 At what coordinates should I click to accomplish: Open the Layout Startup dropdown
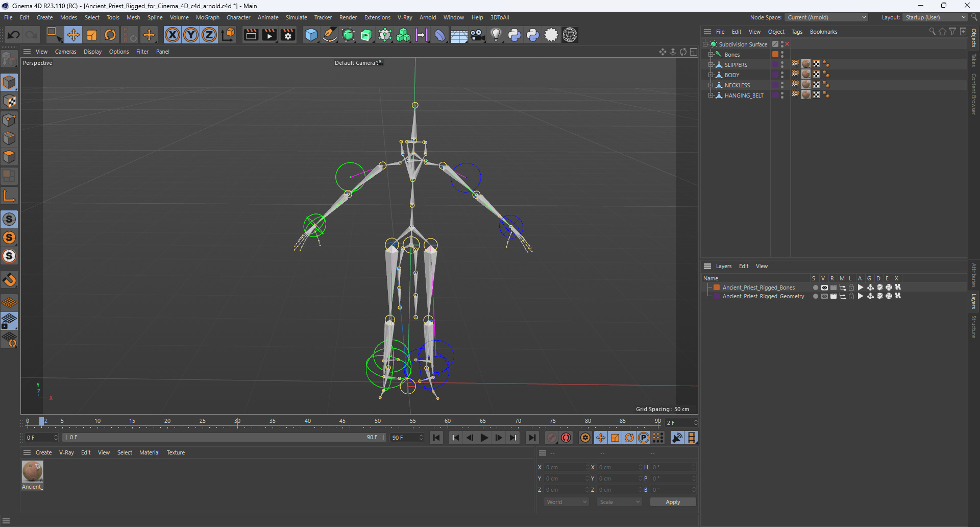(935, 17)
